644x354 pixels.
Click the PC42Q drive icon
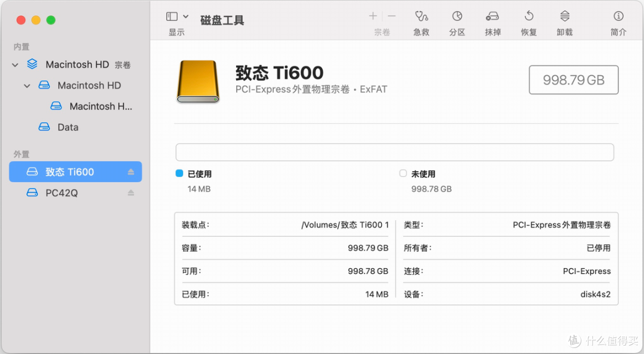[32, 192]
